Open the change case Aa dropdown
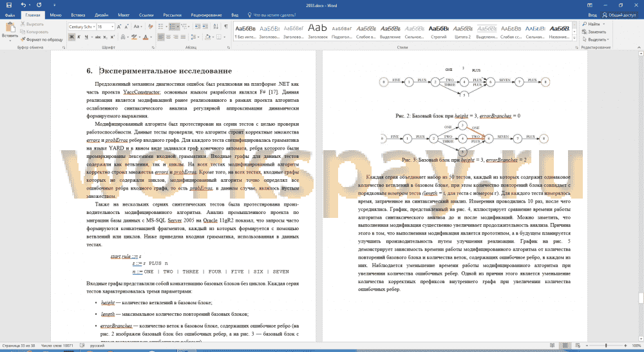Screen dimensions: 644x352 click(138, 26)
